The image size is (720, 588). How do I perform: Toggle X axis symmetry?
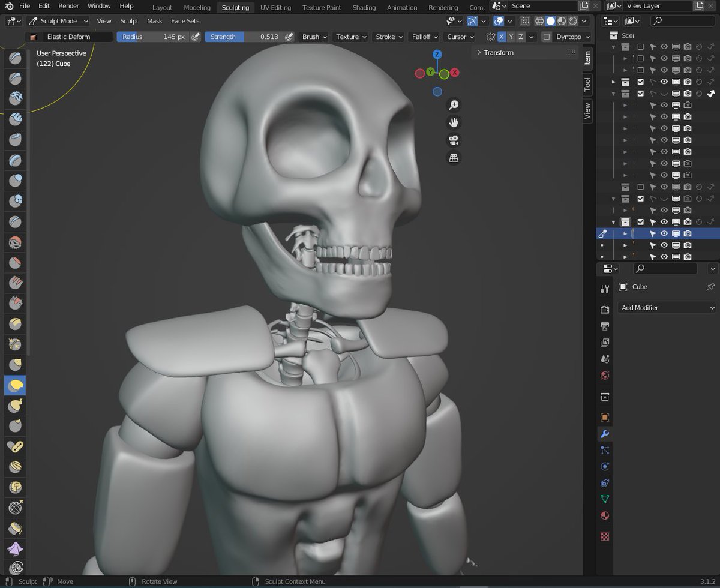[502, 37]
